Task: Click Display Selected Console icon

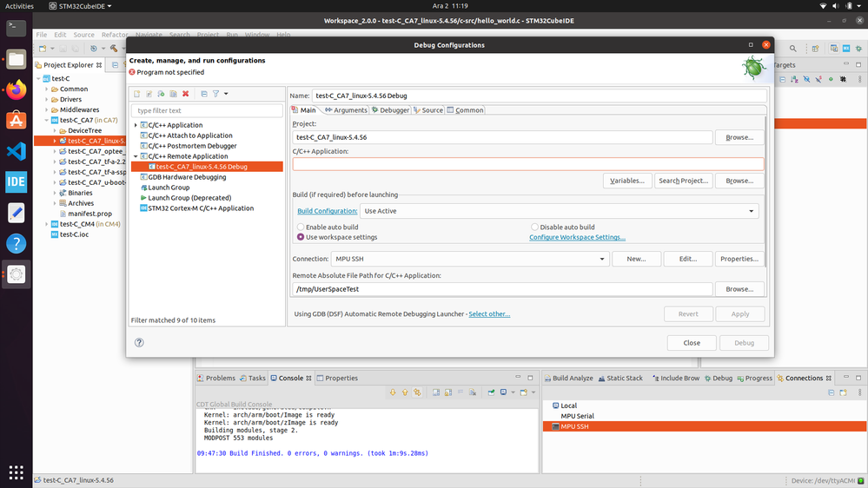Action: (x=503, y=392)
